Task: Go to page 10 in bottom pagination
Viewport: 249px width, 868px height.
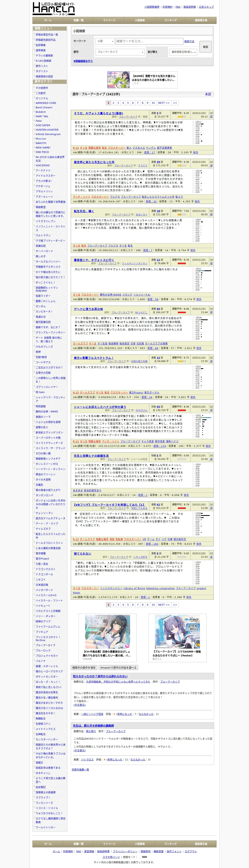Action: tap(153, 605)
